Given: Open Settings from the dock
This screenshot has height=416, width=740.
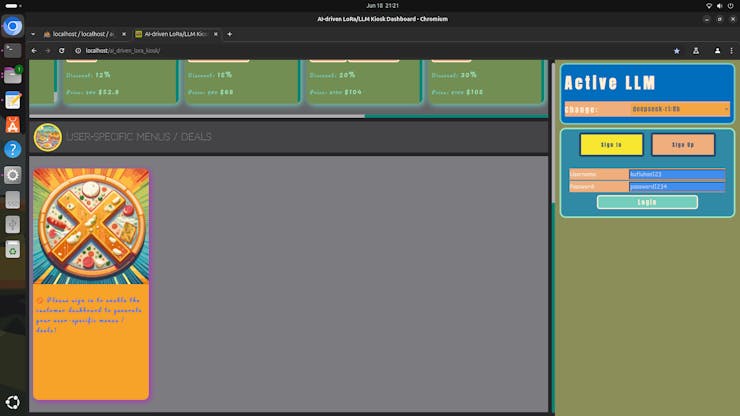Looking at the screenshot, I should click(x=13, y=175).
